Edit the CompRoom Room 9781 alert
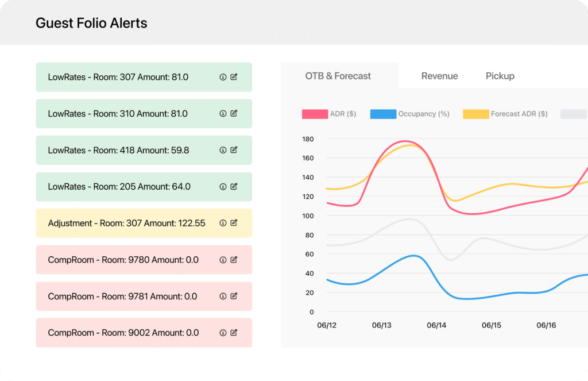588x381 pixels. [234, 297]
